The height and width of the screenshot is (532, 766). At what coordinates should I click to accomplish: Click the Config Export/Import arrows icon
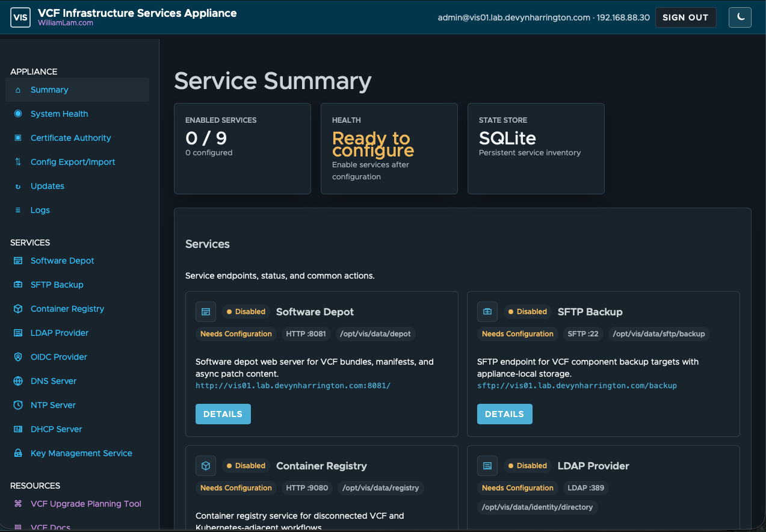pos(18,162)
